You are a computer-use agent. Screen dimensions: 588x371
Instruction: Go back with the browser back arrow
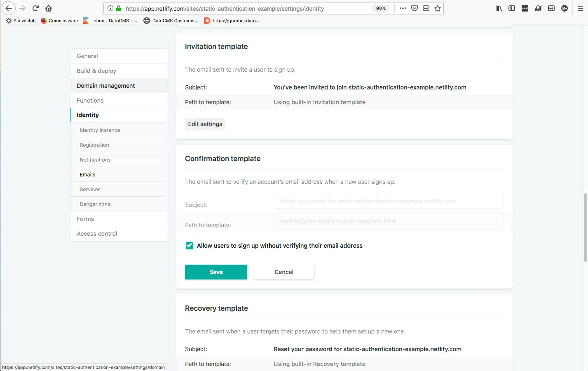tap(9, 8)
